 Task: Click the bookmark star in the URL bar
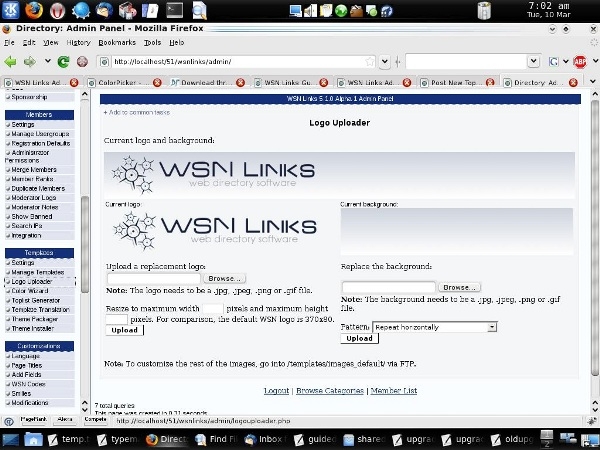(369, 62)
